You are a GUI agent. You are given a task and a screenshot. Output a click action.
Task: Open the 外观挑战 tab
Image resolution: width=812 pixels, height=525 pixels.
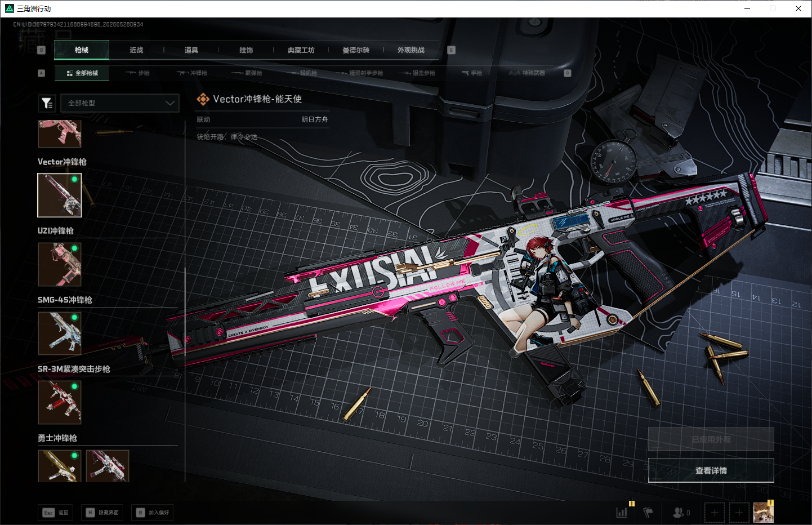point(411,50)
